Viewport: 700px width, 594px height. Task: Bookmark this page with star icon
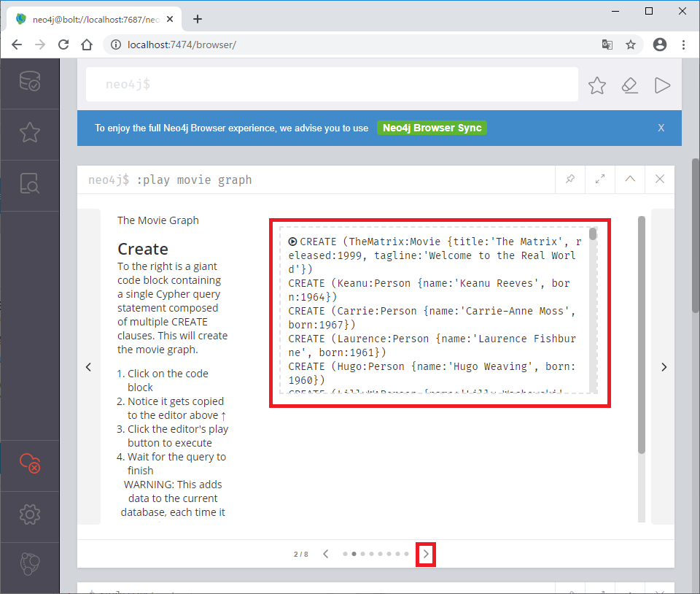tap(630, 45)
